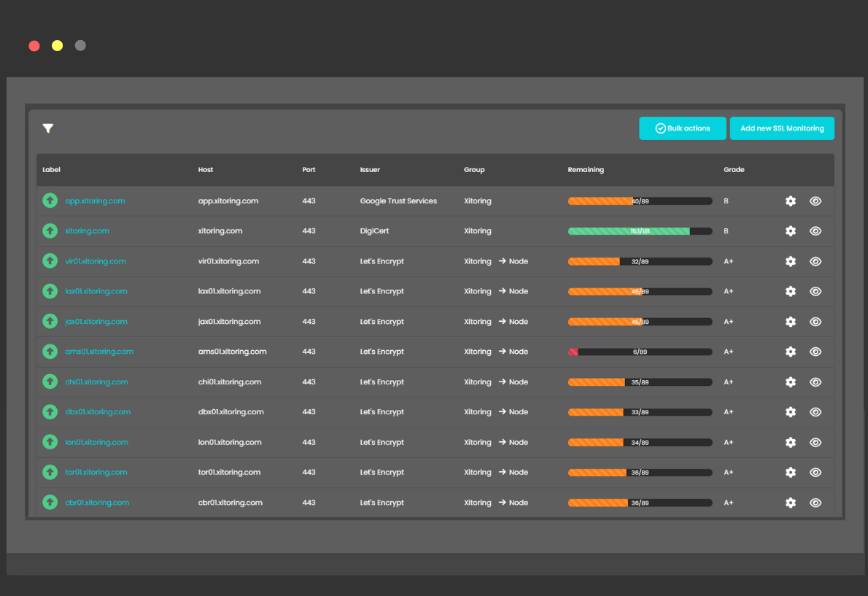Open the lax01.xitoring.com label link

[96, 291]
